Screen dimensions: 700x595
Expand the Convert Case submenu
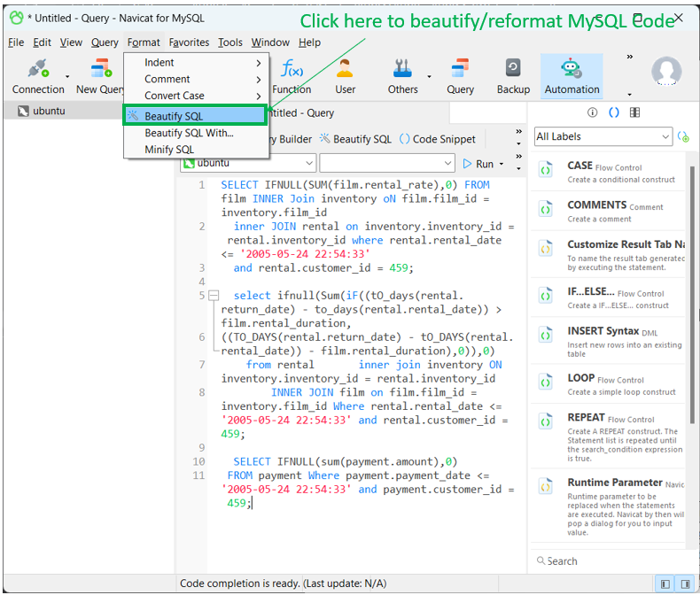coord(197,96)
